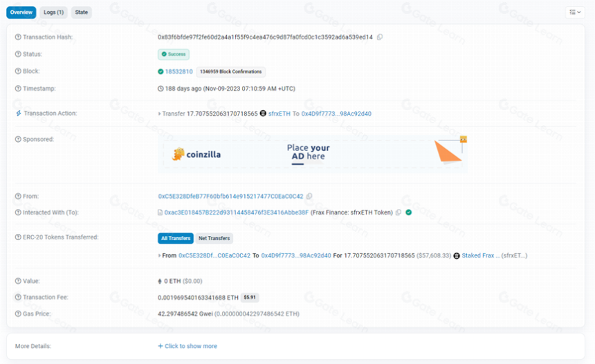Click the help icon beside Sponsored
This screenshot has width=595, height=364.
(18, 139)
